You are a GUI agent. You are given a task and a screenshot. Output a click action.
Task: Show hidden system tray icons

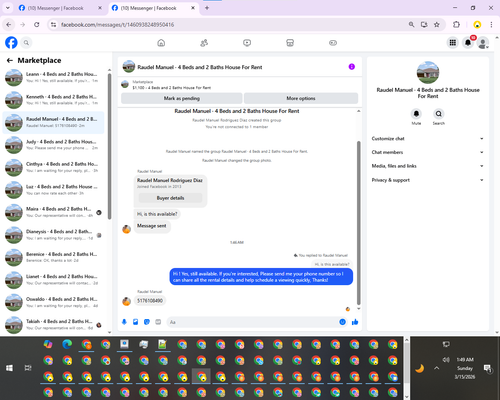pyautogui.click(x=437, y=368)
